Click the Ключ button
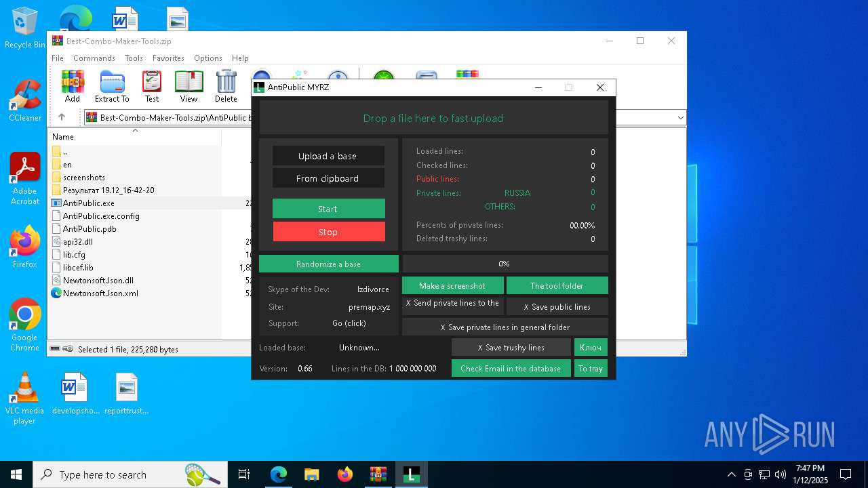868x488 pixels. 591,348
